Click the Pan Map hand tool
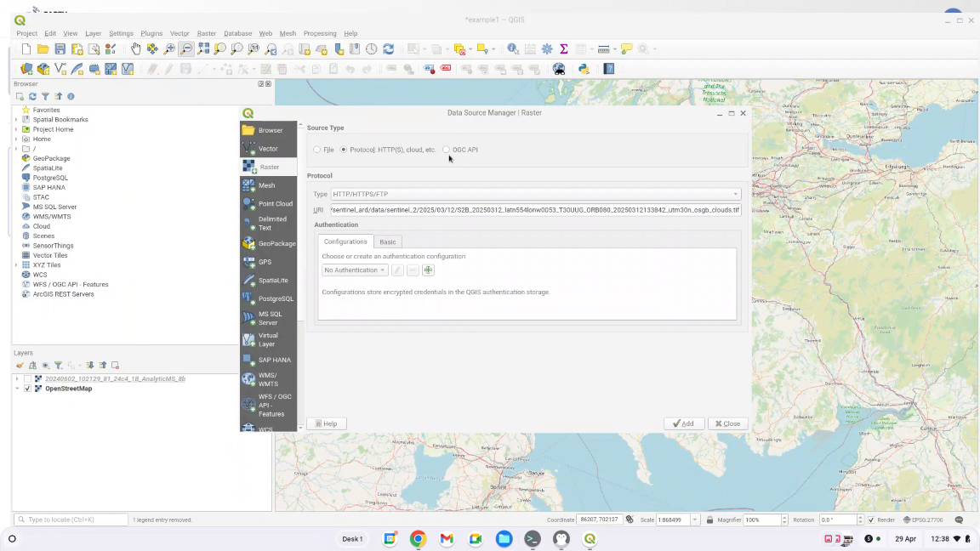This screenshot has width=980, height=551. (136, 49)
